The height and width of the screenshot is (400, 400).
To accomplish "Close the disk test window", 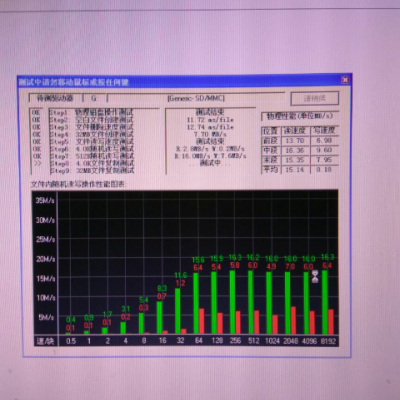I will click(x=345, y=80).
